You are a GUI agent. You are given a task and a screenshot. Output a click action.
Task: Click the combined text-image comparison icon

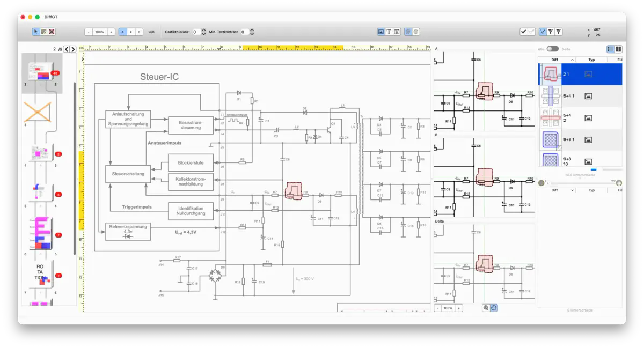click(x=397, y=32)
